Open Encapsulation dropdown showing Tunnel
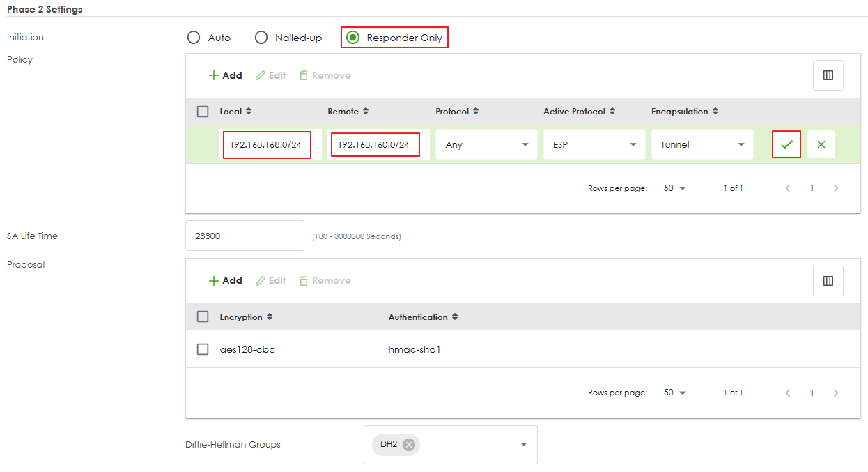 (x=702, y=144)
